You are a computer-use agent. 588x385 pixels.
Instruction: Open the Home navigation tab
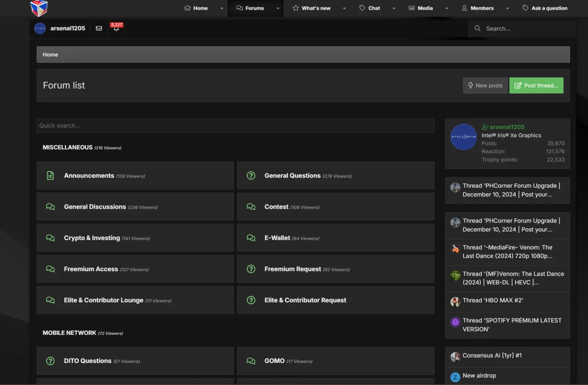coord(196,8)
